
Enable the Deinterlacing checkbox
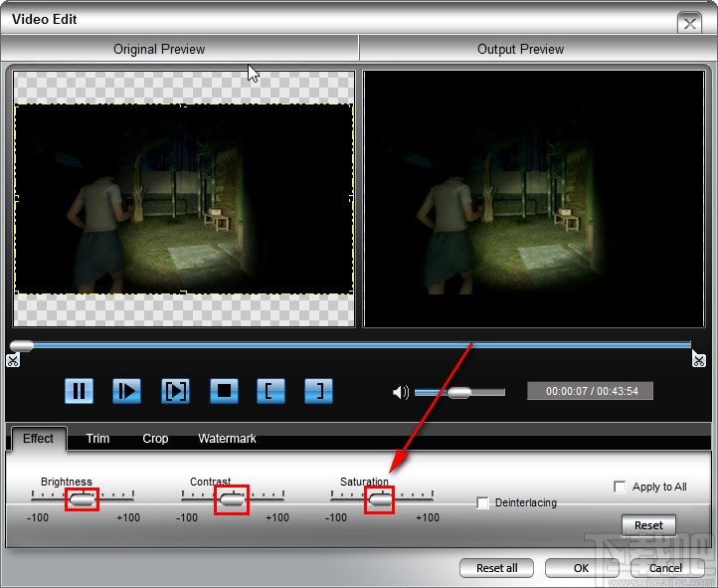[x=483, y=503]
